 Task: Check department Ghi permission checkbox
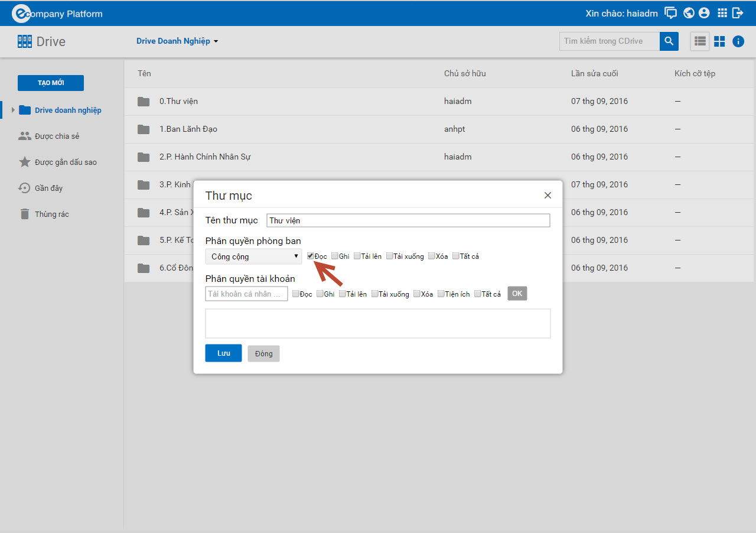335,256
